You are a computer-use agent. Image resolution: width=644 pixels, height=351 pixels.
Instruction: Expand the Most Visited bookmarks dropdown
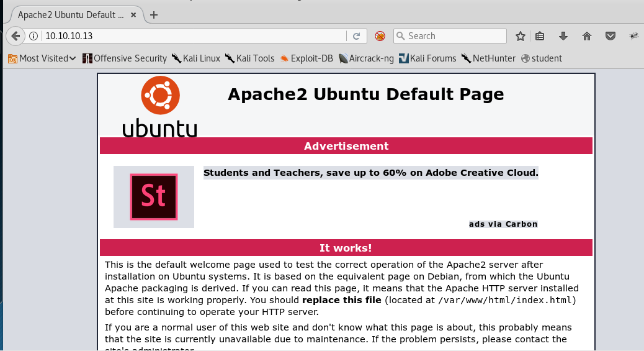42,58
